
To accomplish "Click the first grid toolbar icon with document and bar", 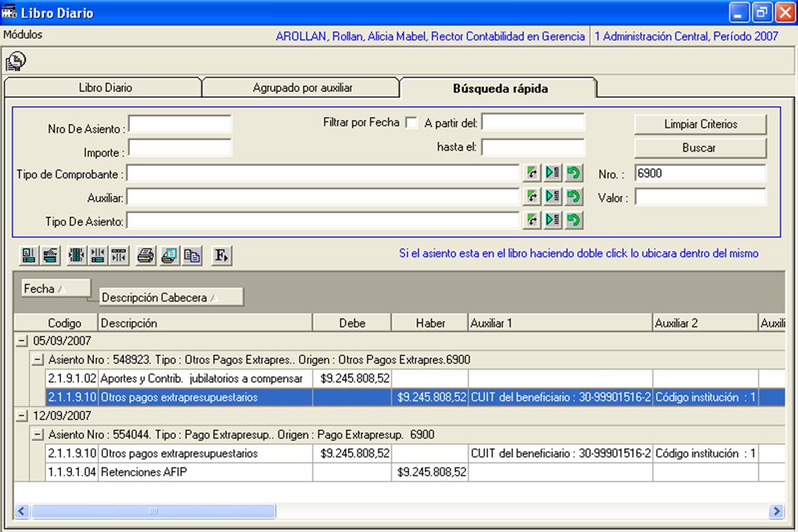I will 28,255.
